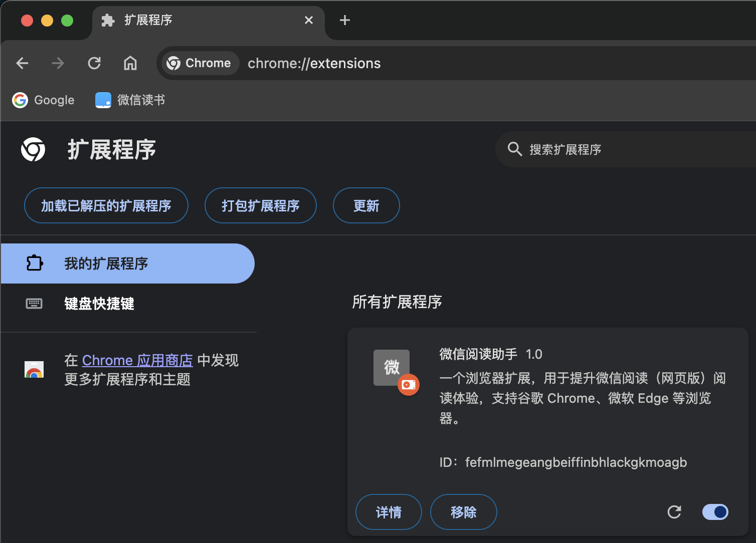The width and height of the screenshot is (756, 543).
Task: Click the Chrome logo beside 扩展程序 title
Action: pyautogui.click(x=33, y=149)
